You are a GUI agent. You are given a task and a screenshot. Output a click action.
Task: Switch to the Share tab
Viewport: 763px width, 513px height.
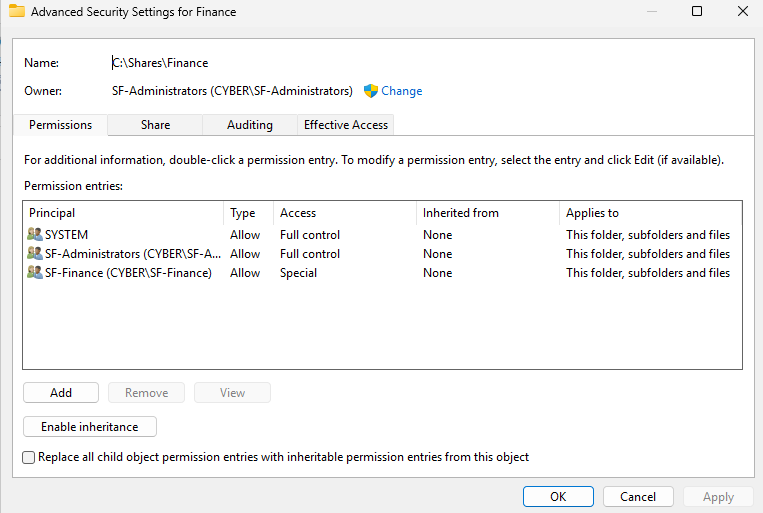coord(155,125)
